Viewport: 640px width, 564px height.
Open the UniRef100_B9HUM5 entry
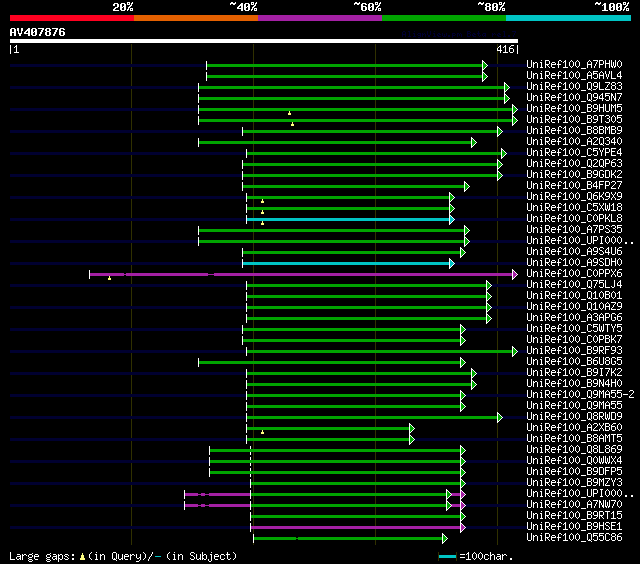(574, 109)
